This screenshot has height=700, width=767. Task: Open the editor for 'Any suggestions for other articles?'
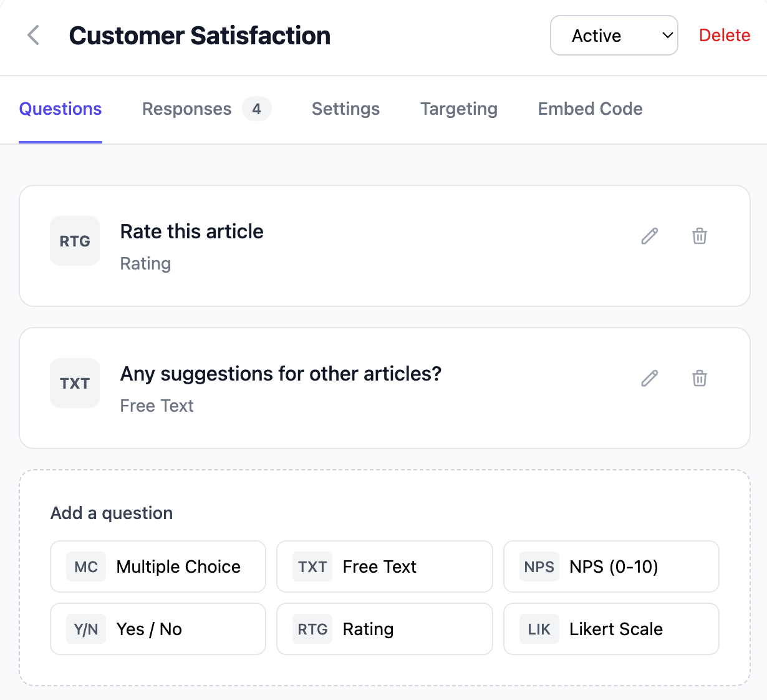pyautogui.click(x=649, y=378)
